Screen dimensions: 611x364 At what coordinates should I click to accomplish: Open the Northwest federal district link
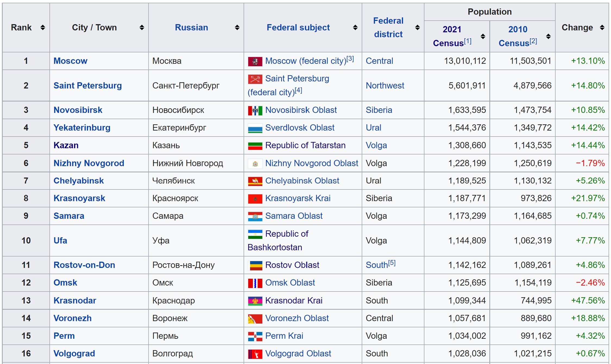385,86
